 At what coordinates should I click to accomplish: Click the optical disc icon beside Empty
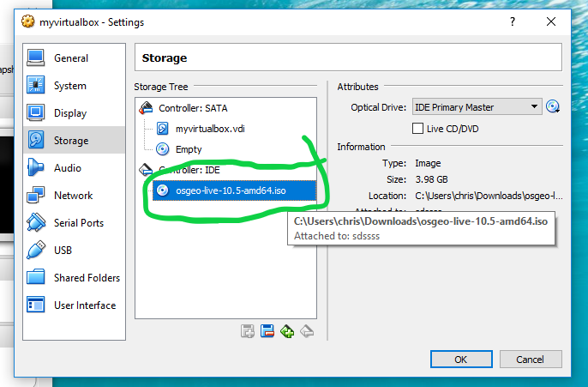tap(162, 149)
